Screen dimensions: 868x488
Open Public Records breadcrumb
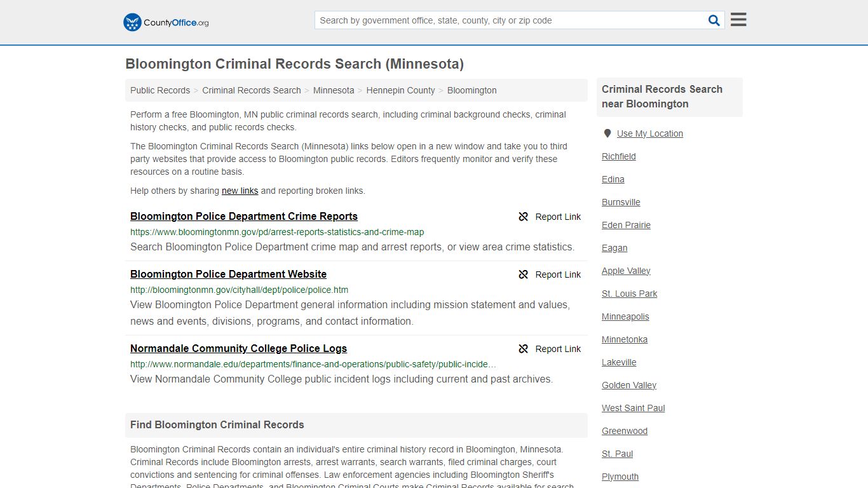point(160,90)
